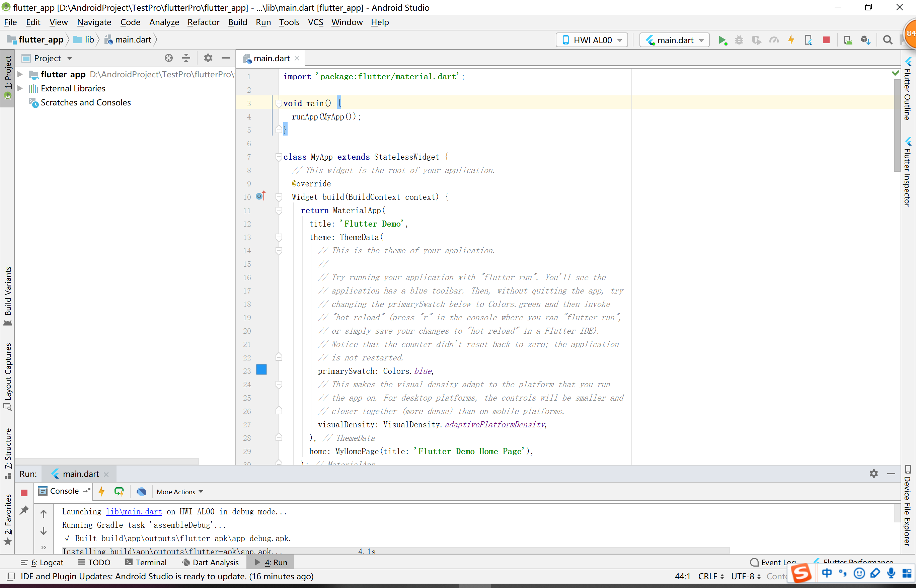Toggle the 2: Favorites tool window
Image resolution: width=916 pixels, height=588 pixels.
coord(7,519)
